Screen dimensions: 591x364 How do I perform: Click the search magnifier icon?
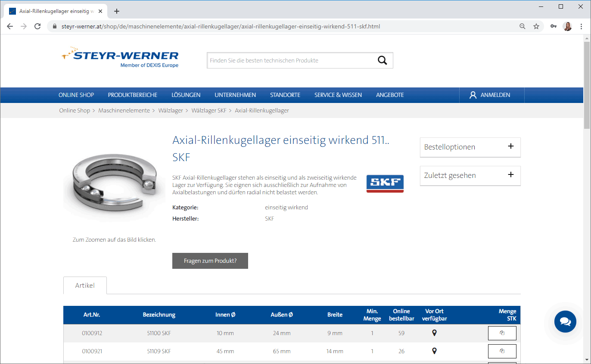(382, 60)
